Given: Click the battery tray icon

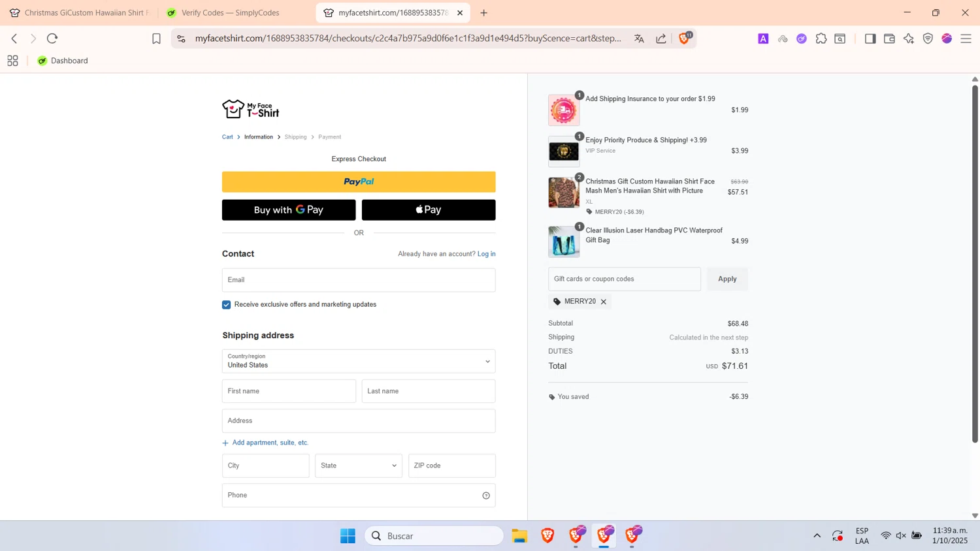Looking at the screenshot, I should [x=917, y=536].
